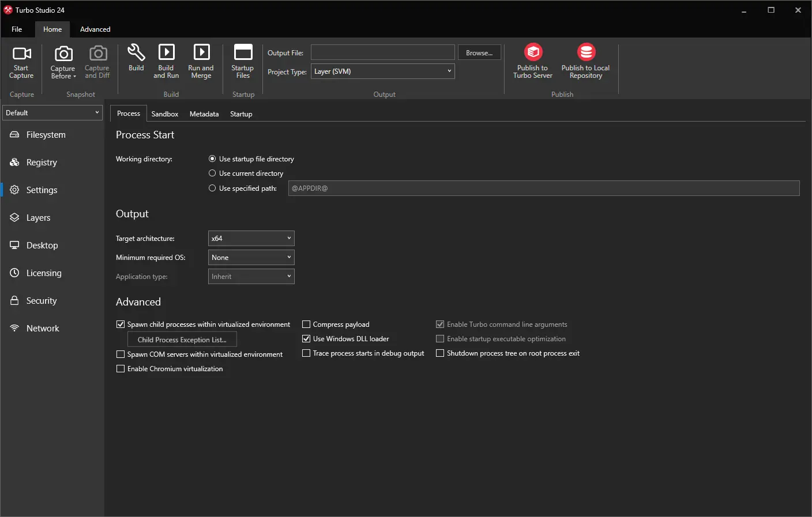Open the Target architecture dropdown
The image size is (812, 517).
(251, 239)
